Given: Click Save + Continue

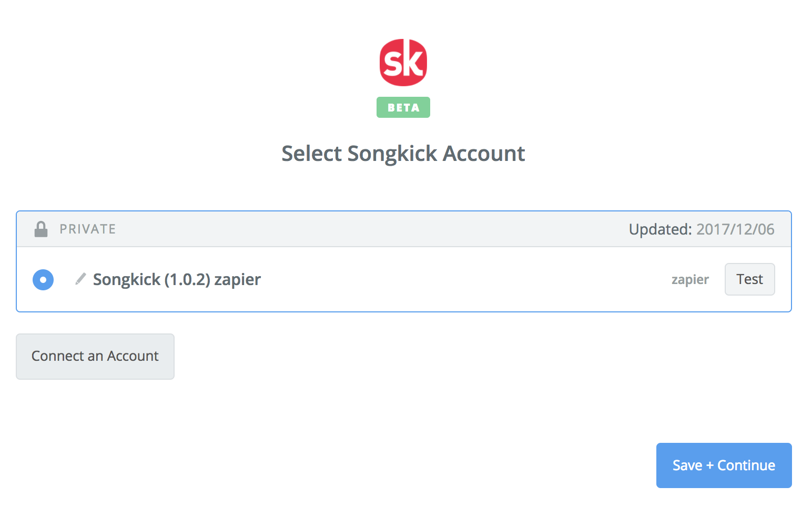Looking at the screenshot, I should point(724,465).
